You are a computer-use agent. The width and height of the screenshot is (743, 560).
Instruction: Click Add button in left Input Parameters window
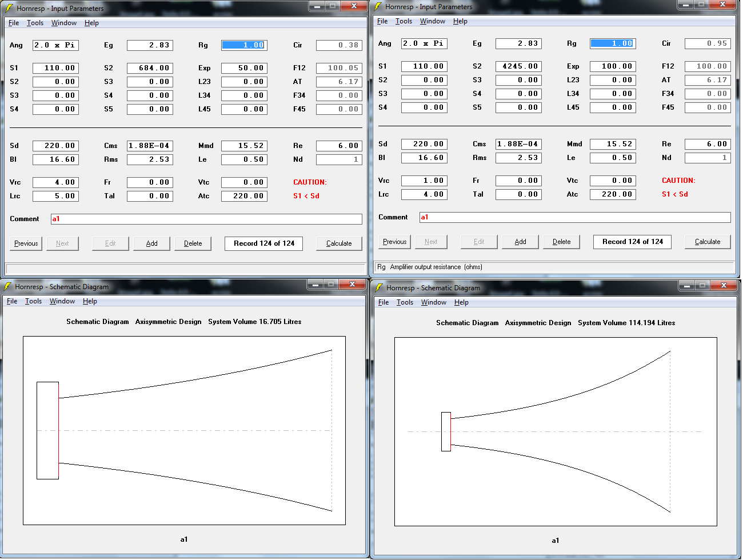click(151, 243)
